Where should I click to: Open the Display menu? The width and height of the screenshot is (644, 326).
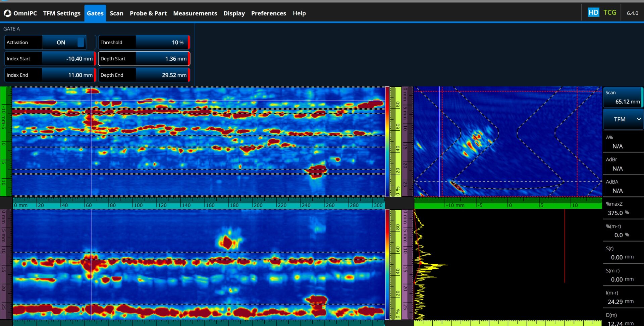234,13
